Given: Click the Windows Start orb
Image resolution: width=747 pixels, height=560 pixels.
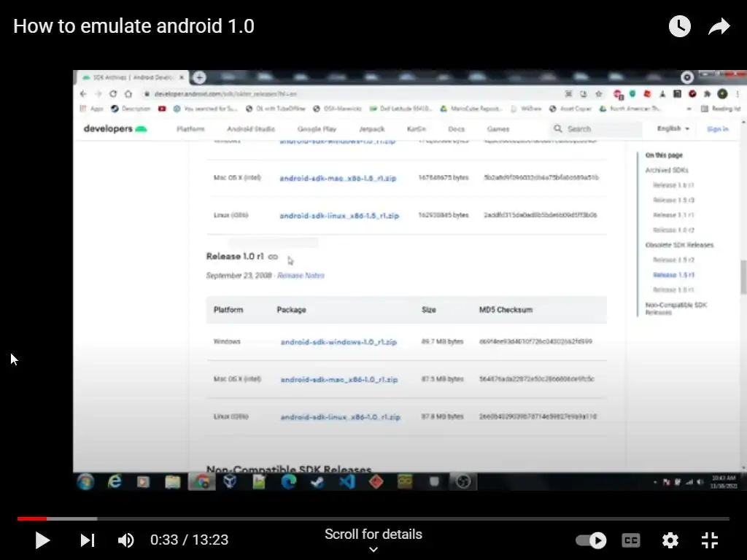Looking at the screenshot, I should coord(86,482).
